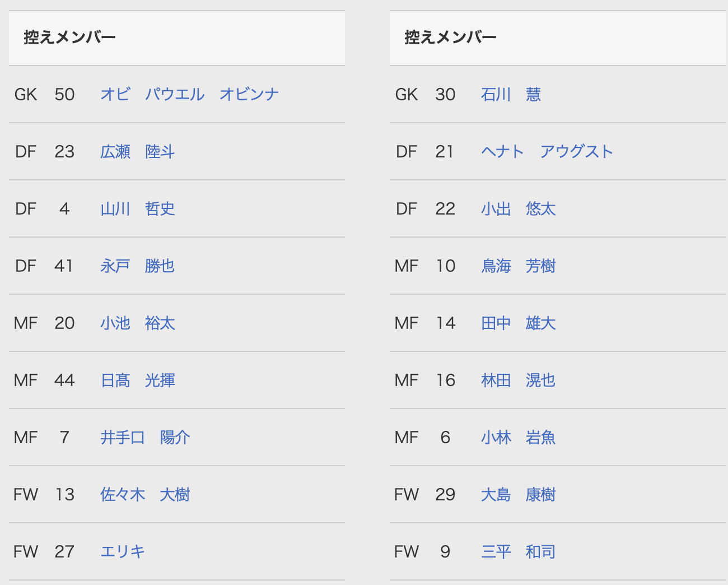The height and width of the screenshot is (585, 728).
Task: Click on 佐々木 大樹
Action: coord(145,494)
